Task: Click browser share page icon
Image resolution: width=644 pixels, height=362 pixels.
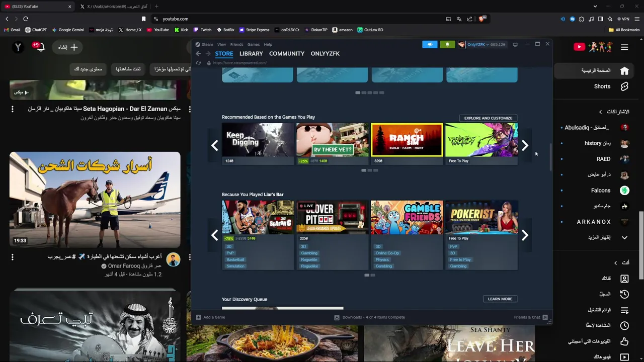Action: (x=469, y=19)
